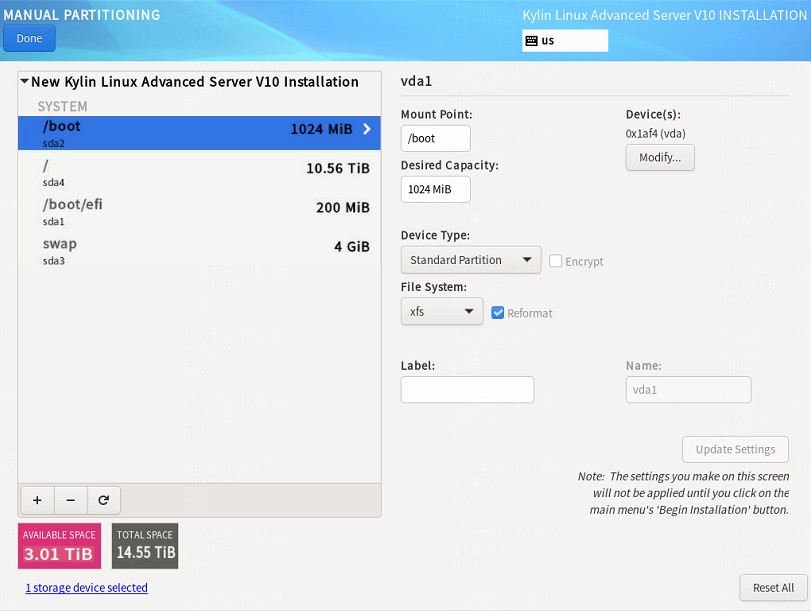
Task: Click the TOTAL SPACE 14.55 TiB box
Action: coord(145,546)
